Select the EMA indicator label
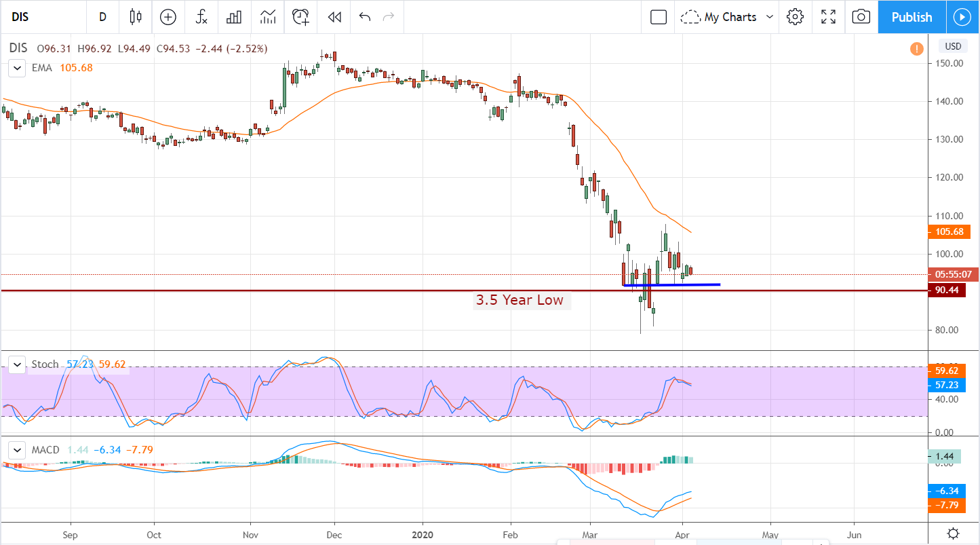Viewport: 980px width, 545px height. [x=41, y=68]
